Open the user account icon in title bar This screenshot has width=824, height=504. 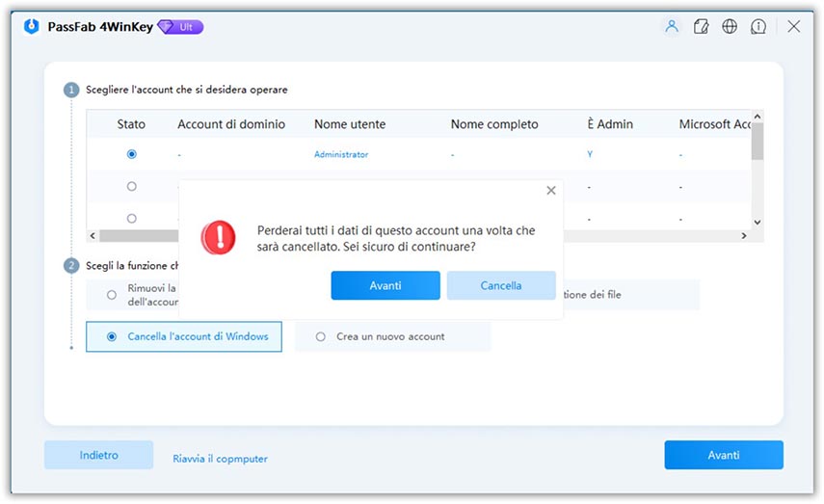(672, 27)
